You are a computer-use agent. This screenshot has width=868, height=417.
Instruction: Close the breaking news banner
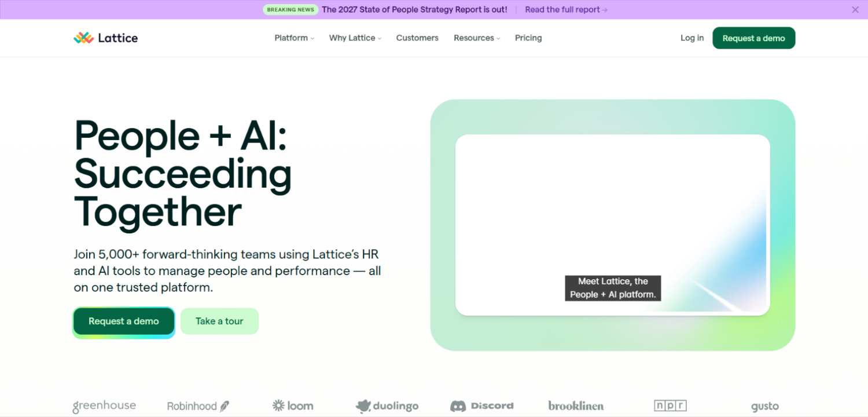coord(855,10)
